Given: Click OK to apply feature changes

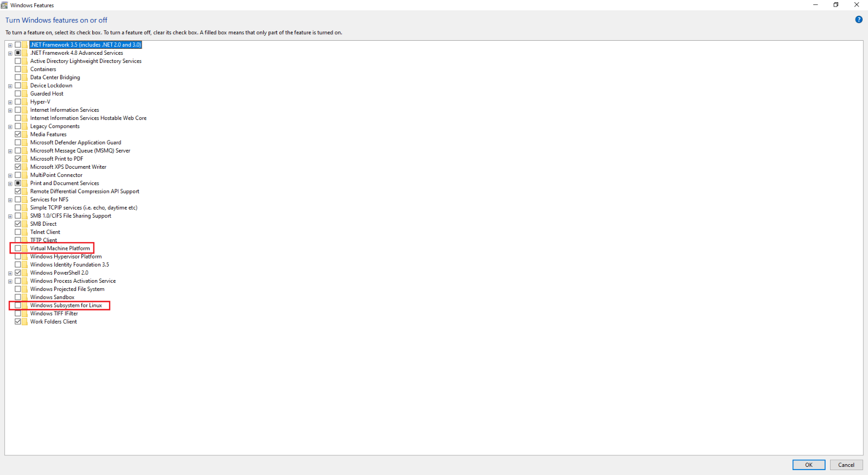Looking at the screenshot, I should coord(809,465).
